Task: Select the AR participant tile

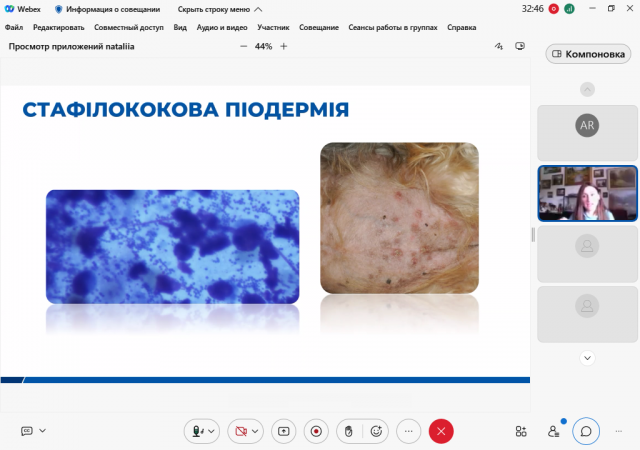Action: pyautogui.click(x=587, y=133)
